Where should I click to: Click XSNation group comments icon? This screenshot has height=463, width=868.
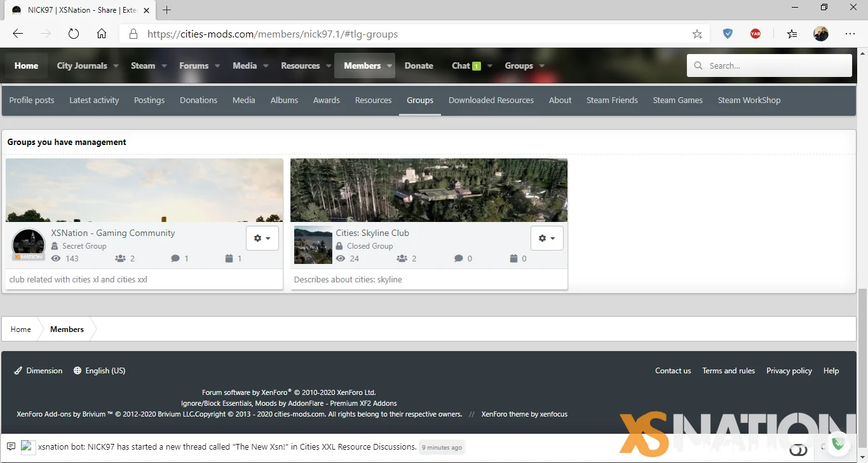pyautogui.click(x=175, y=259)
